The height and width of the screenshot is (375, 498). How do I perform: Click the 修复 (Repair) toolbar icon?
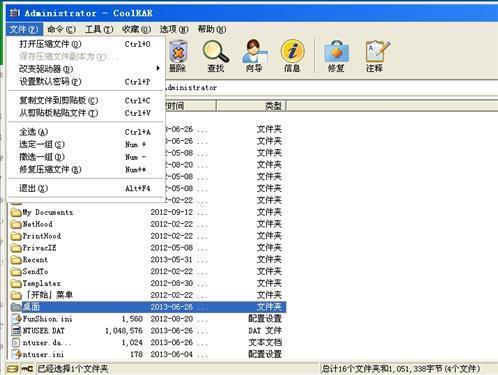point(336,56)
